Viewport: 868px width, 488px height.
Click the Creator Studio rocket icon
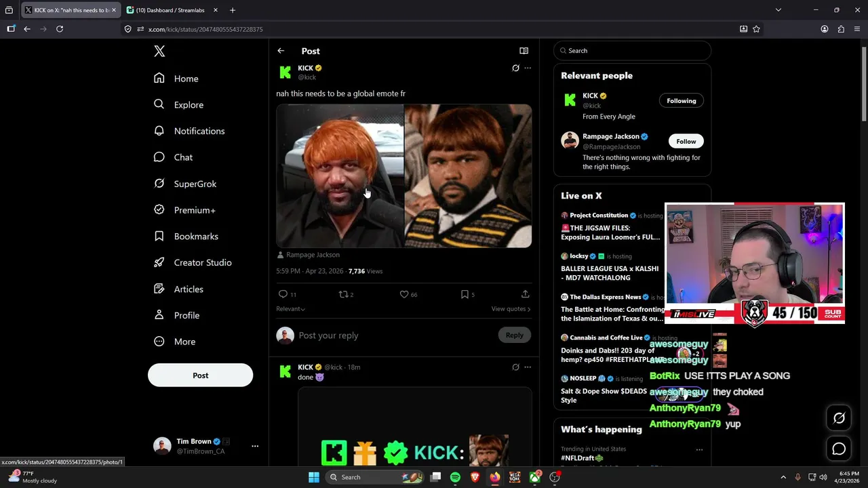coord(159,262)
